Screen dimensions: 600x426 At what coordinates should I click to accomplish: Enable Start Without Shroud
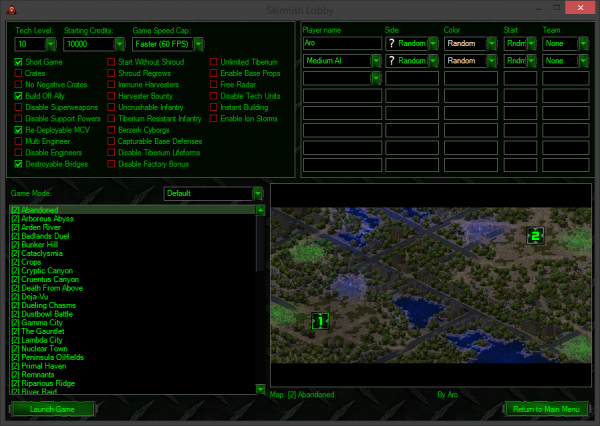click(x=111, y=62)
